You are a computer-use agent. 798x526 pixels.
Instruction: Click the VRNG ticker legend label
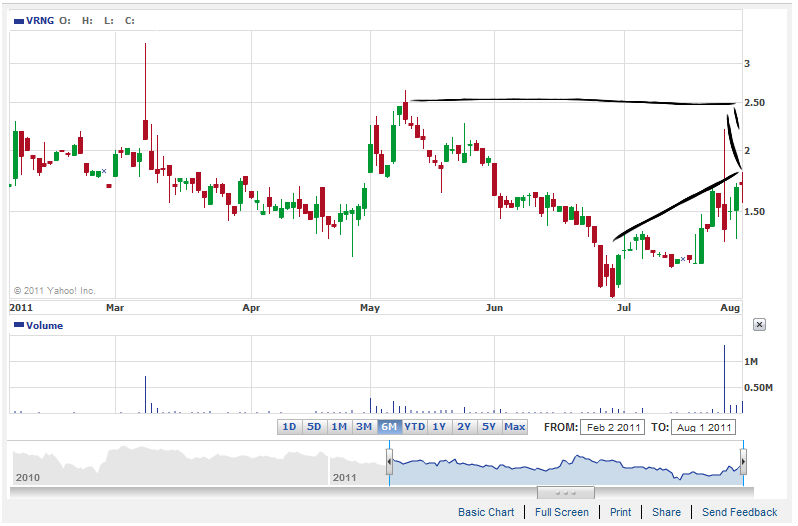point(40,21)
